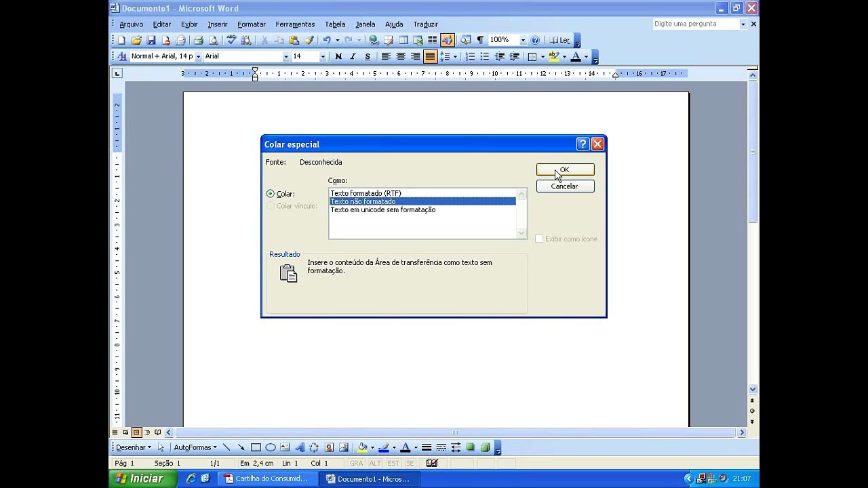The height and width of the screenshot is (488, 868).
Task: Select the Arrow drawing tool
Action: [241, 447]
